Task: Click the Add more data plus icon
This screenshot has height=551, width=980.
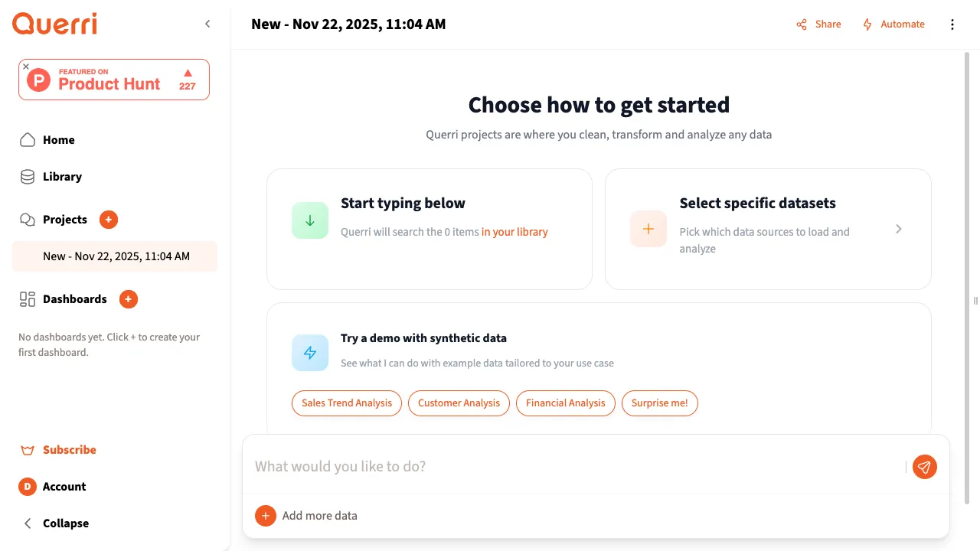Action: coord(266,516)
